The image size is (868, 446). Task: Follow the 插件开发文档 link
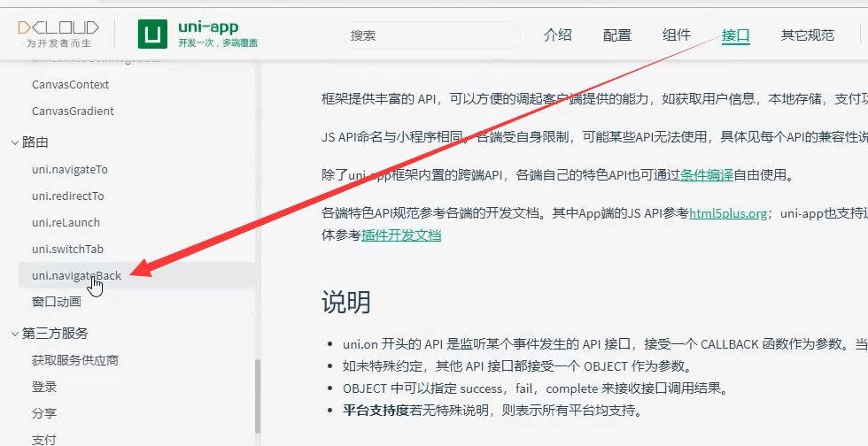[400, 235]
